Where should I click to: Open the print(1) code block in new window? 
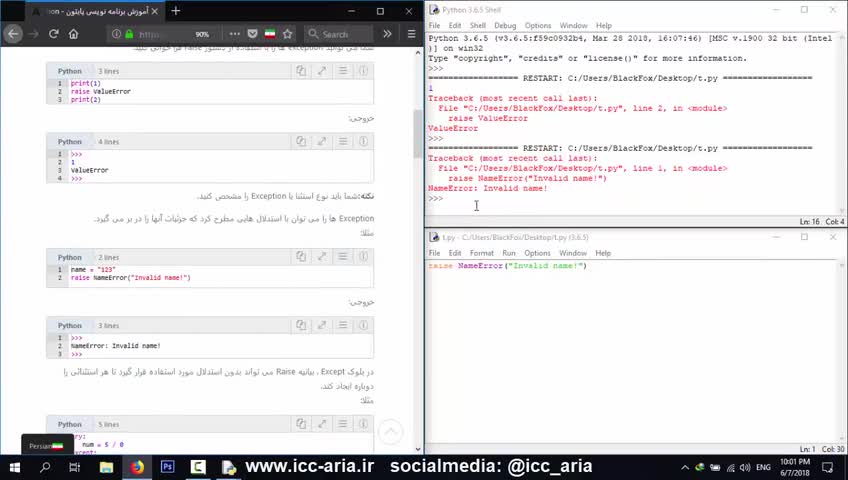tap(322, 71)
